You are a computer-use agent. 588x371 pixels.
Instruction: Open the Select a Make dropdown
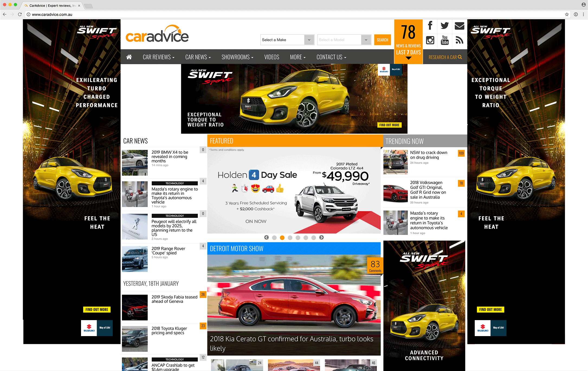click(x=287, y=40)
